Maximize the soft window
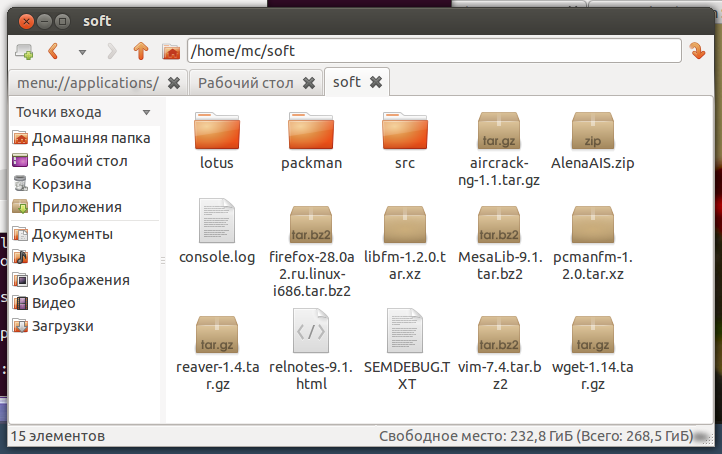This screenshot has height=454, width=722. click(x=62, y=21)
